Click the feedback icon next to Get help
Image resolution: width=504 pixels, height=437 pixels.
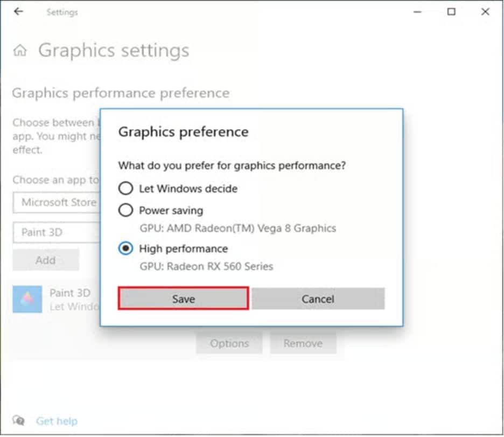[19, 421]
